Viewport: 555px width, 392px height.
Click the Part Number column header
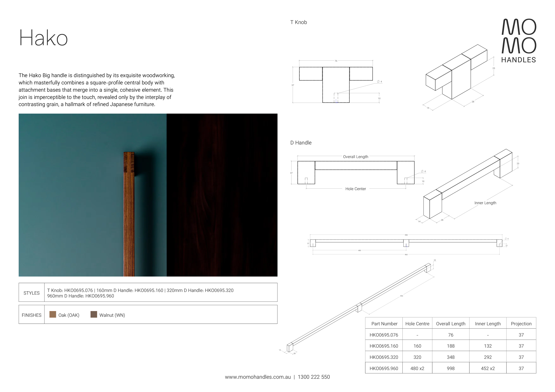click(x=384, y=323)
